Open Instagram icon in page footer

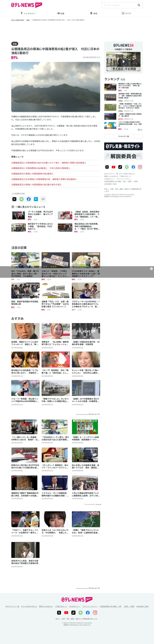95,613
